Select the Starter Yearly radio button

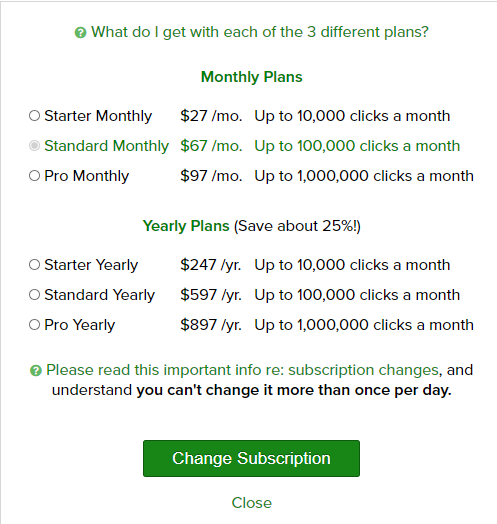(34, 265)
